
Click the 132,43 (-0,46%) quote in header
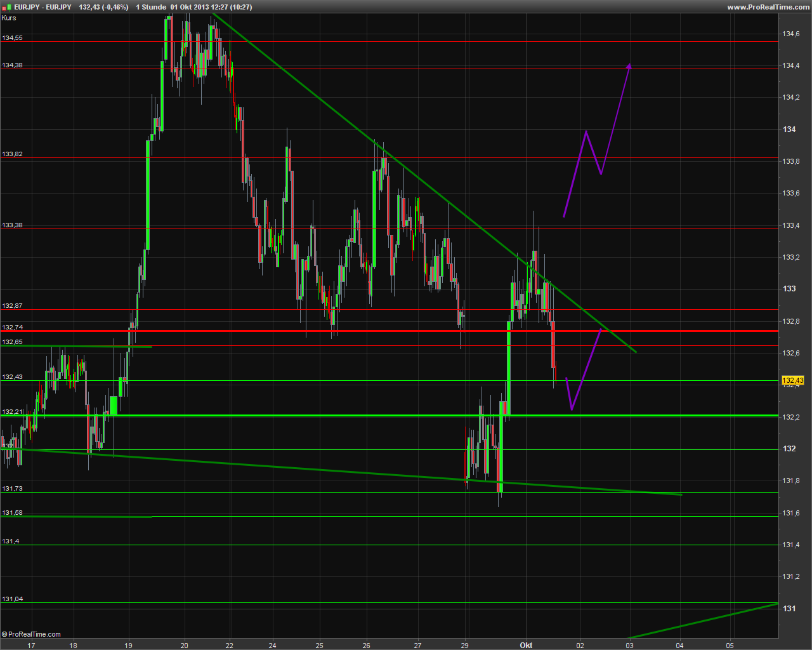coord(103,7)
